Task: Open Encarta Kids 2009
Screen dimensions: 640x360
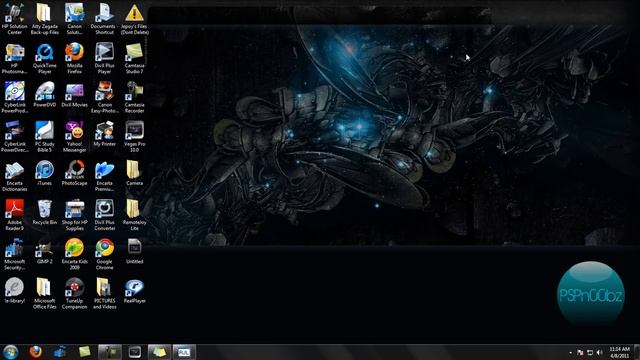Action: (74, 254)
